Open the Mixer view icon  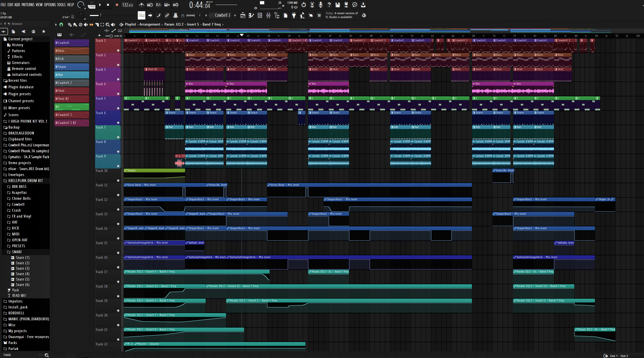(x=268, y=15)
